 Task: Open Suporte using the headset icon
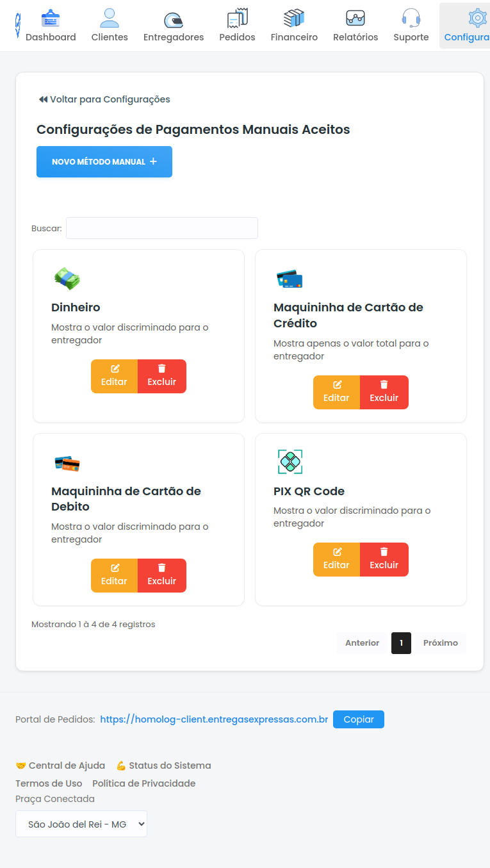[x=411, y=17]
